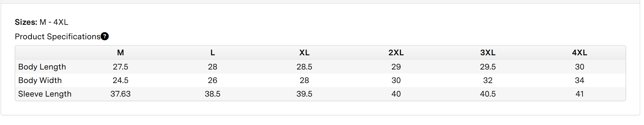Click the XL sleeve length value 39.5
Viewport: 644px width, 125px height.
(304, 94)
